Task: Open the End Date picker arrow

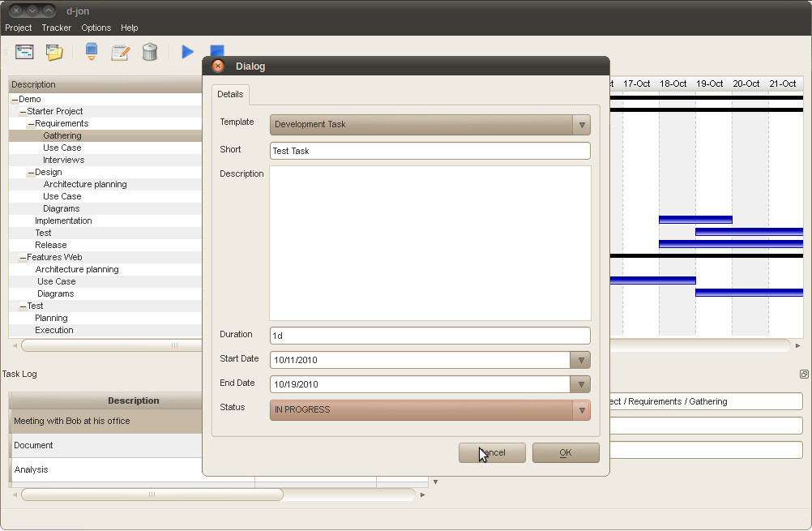Action: tap(580, 384)
